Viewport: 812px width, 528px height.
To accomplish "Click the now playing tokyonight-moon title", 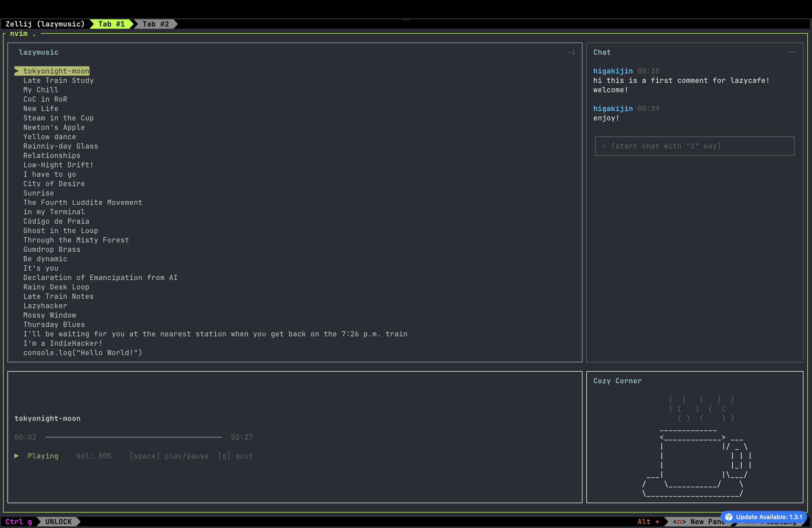I will pos(48,419).
